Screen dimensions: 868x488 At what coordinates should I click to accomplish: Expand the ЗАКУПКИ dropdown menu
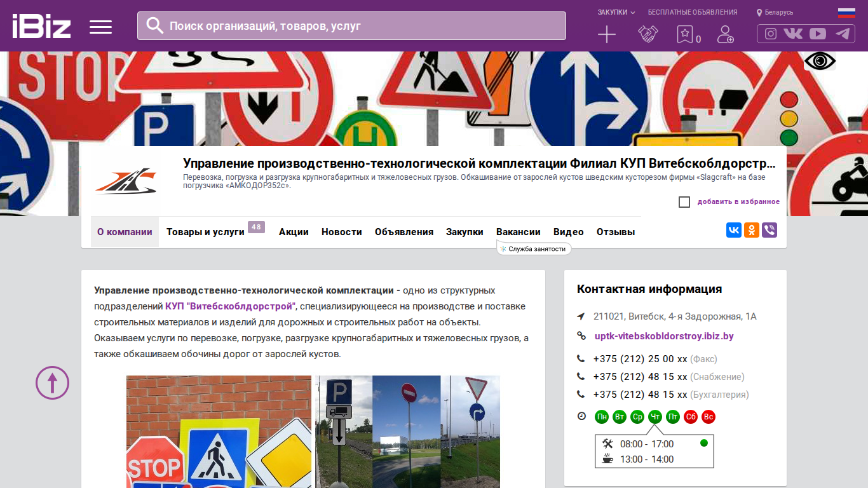[616, 12]
